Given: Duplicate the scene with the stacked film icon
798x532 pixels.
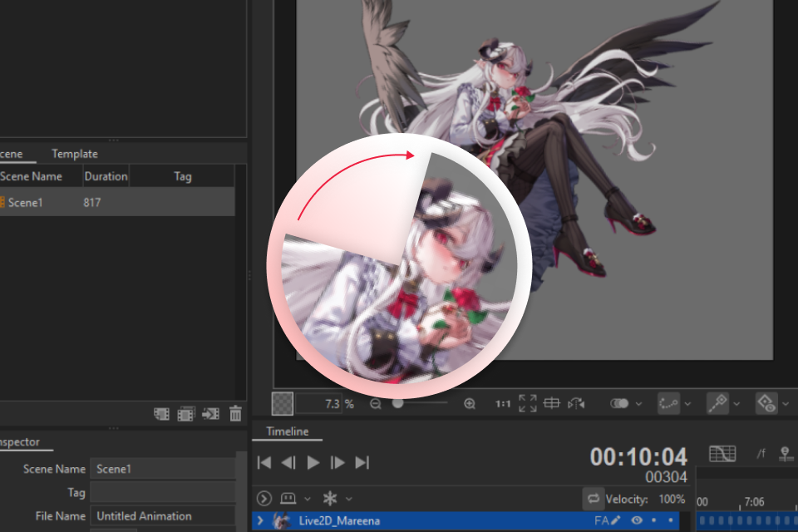Looking at the screenshot, I should click(185, 413).
